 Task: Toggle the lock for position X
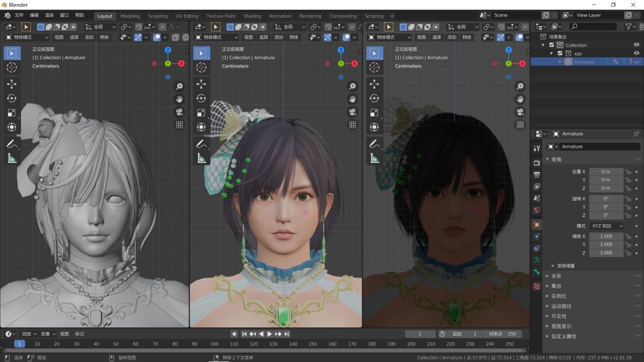click(x=628, y=172)
